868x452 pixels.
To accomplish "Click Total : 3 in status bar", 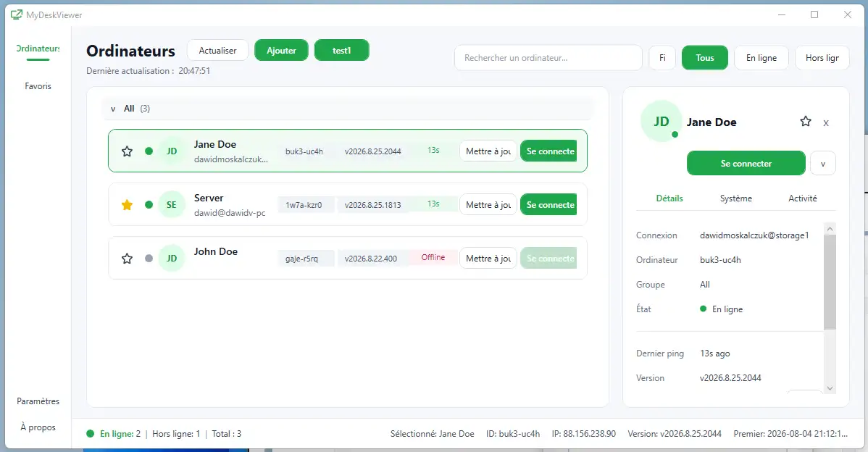I will point(226,434).
